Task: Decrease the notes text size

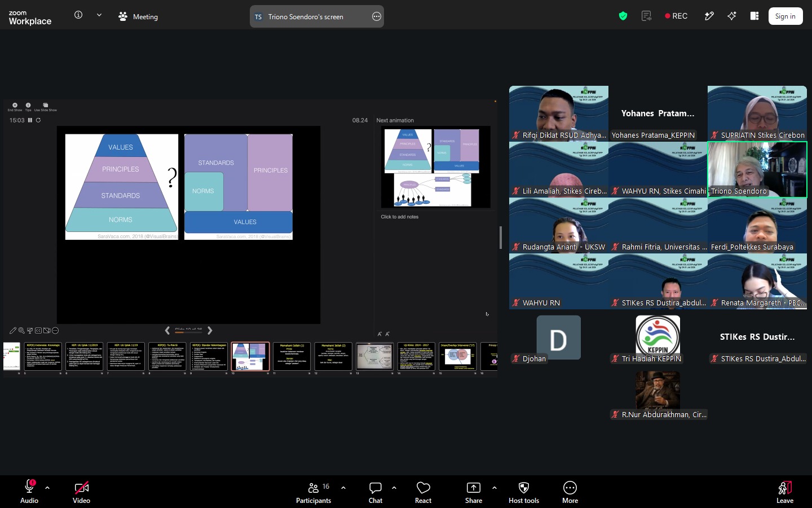Action: [x=387, y=334]
